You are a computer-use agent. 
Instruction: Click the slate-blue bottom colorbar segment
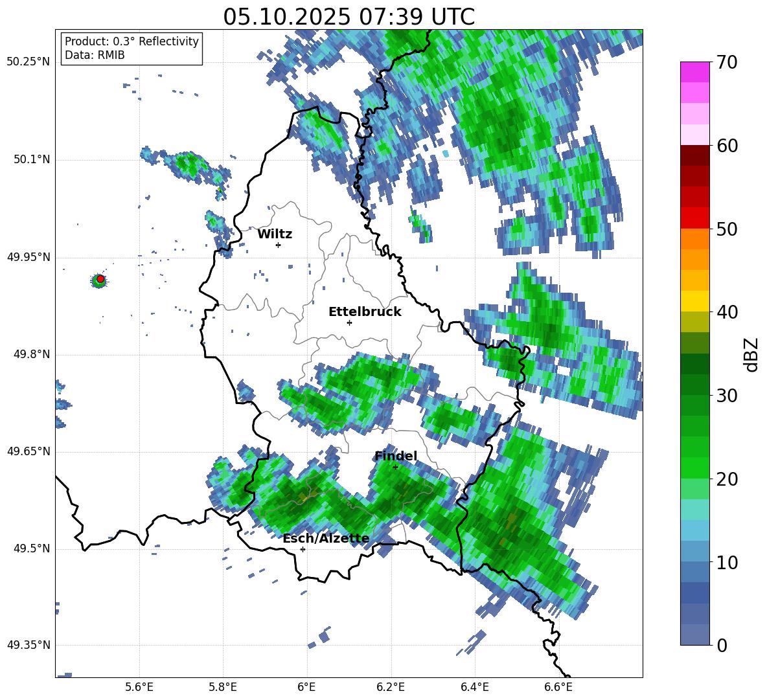[694, 635]
